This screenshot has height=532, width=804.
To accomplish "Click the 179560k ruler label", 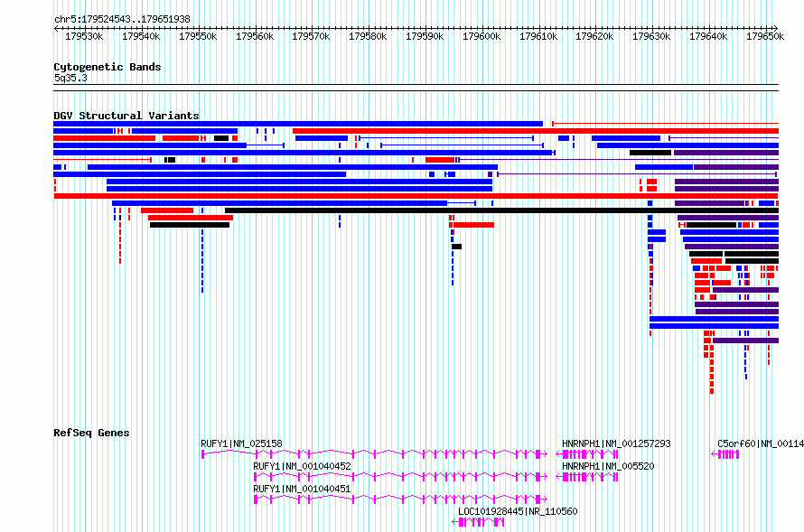I will point(255,36).
